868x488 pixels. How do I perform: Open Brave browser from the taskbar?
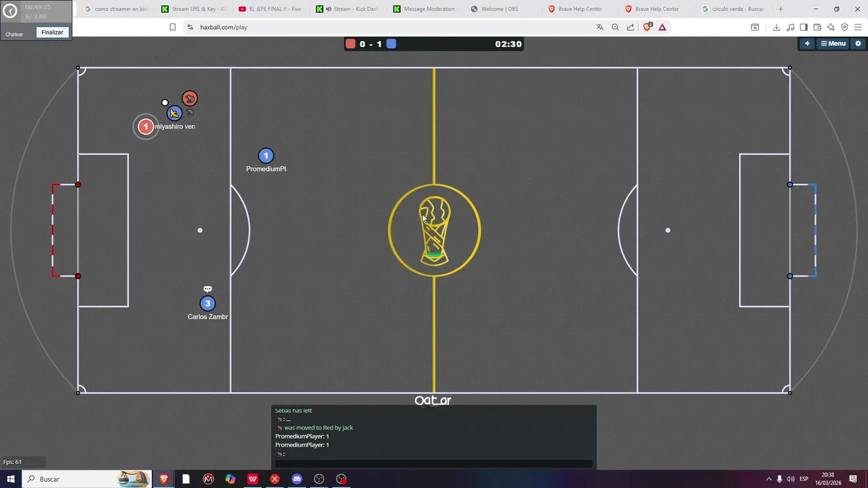pos(163,479)
